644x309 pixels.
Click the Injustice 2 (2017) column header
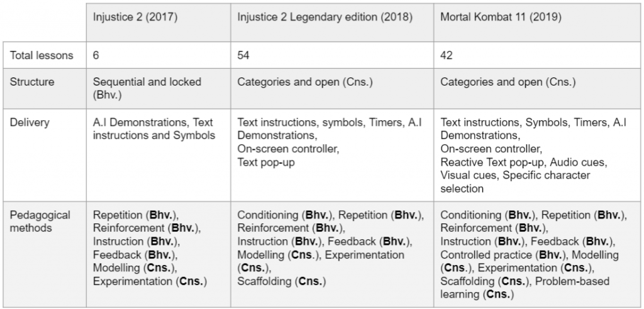pyautogui.click(x=134, y=16)
